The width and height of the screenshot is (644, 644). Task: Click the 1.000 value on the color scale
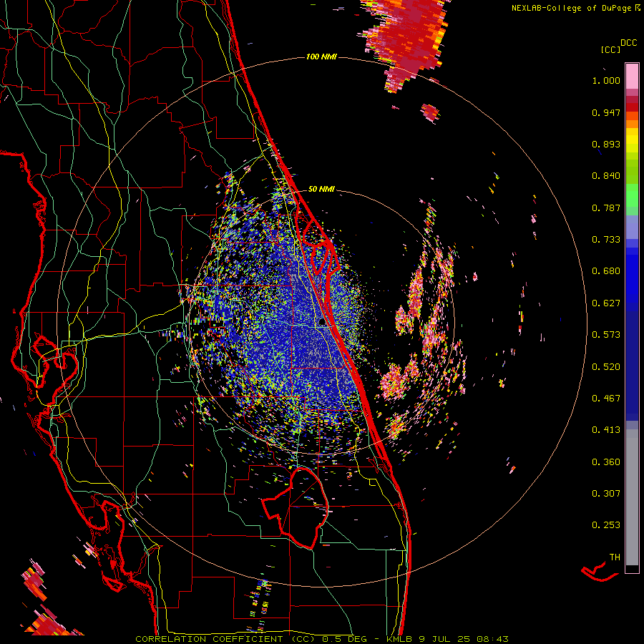point(606,80)
